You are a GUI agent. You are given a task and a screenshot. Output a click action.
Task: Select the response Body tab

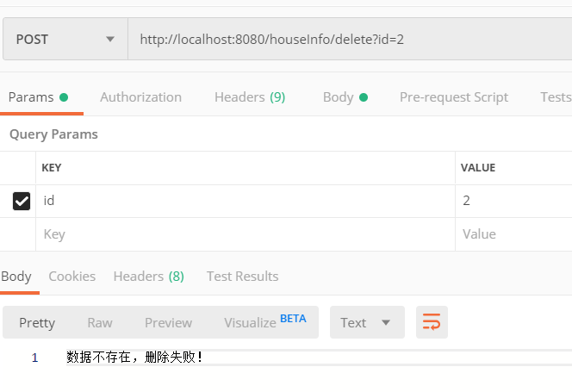click(x=16, y=277)
